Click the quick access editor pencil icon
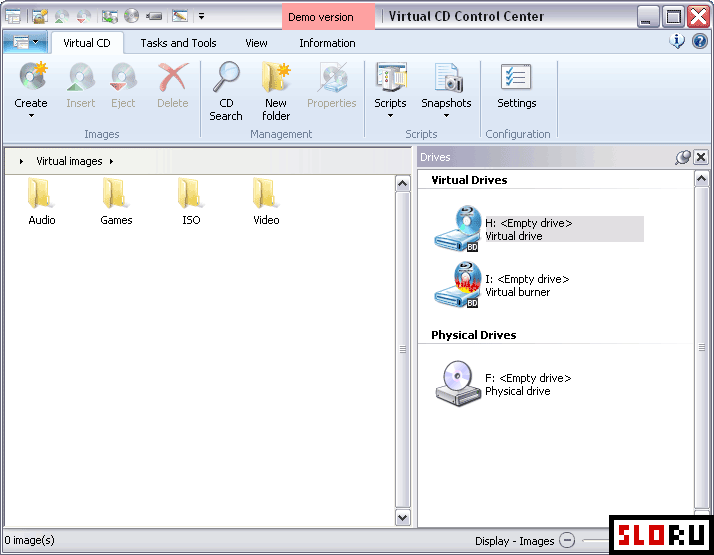 pos(180,16)
